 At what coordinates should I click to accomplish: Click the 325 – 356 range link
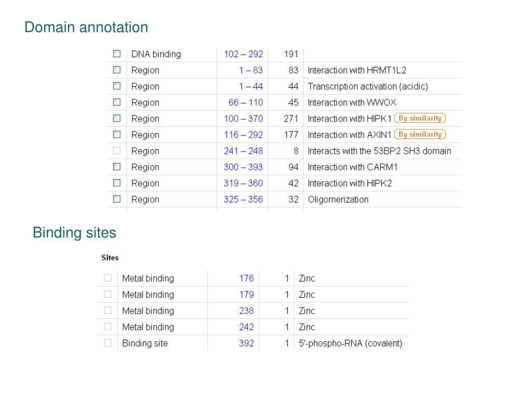[243, 199]
